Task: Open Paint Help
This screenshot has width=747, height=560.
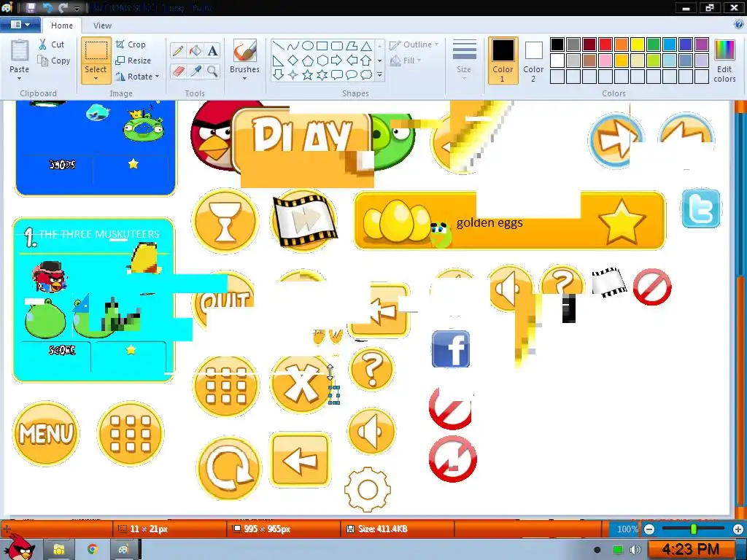Action: (738, 25)
